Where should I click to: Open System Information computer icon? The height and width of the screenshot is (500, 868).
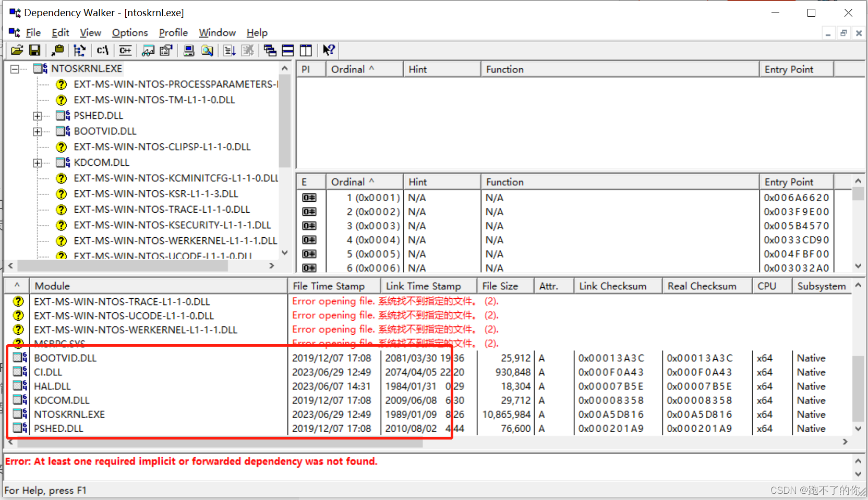coord(189,50)
